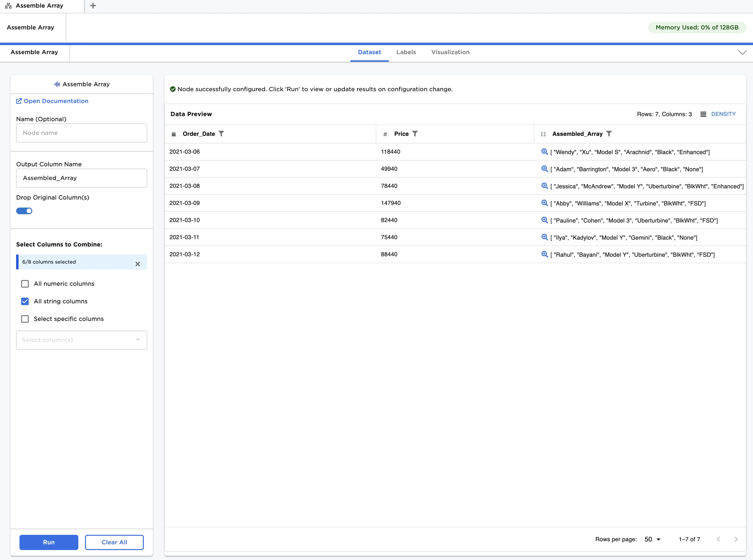The image size is (753, 560).
Task: Click the Assembled_Array column filter icon
Action: click(609, 133)
